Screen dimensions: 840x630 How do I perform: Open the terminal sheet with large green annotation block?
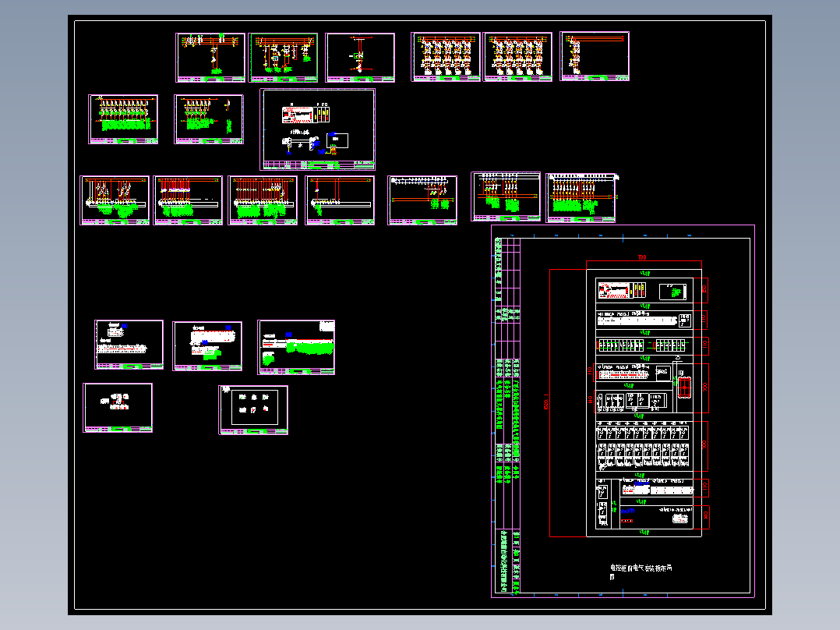(x=296, y=347)
